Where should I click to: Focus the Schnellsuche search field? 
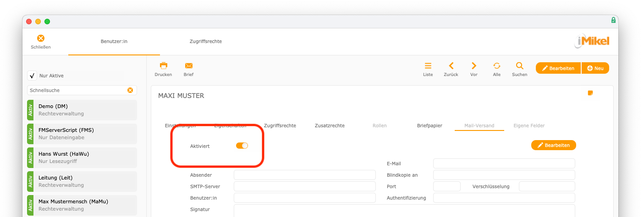tap(77, 90)
